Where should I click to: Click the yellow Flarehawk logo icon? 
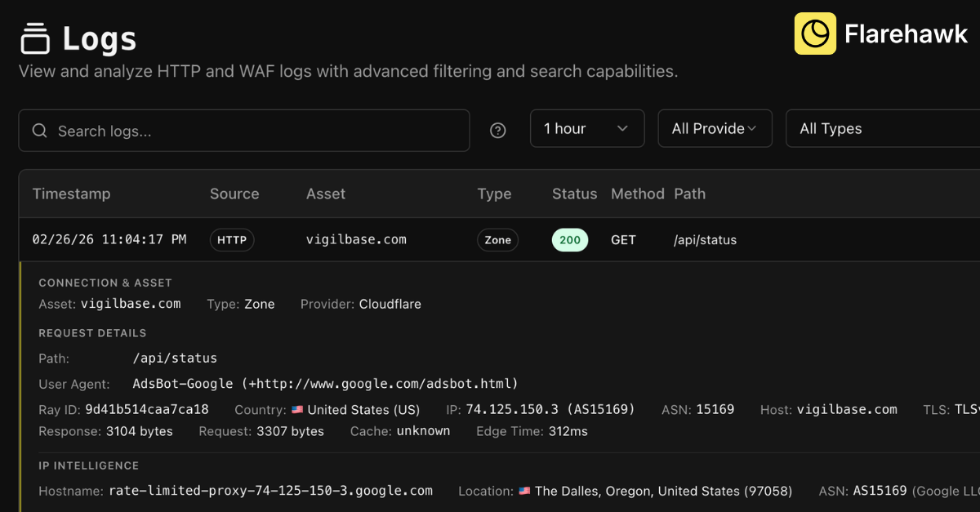(x=815, y=33)
